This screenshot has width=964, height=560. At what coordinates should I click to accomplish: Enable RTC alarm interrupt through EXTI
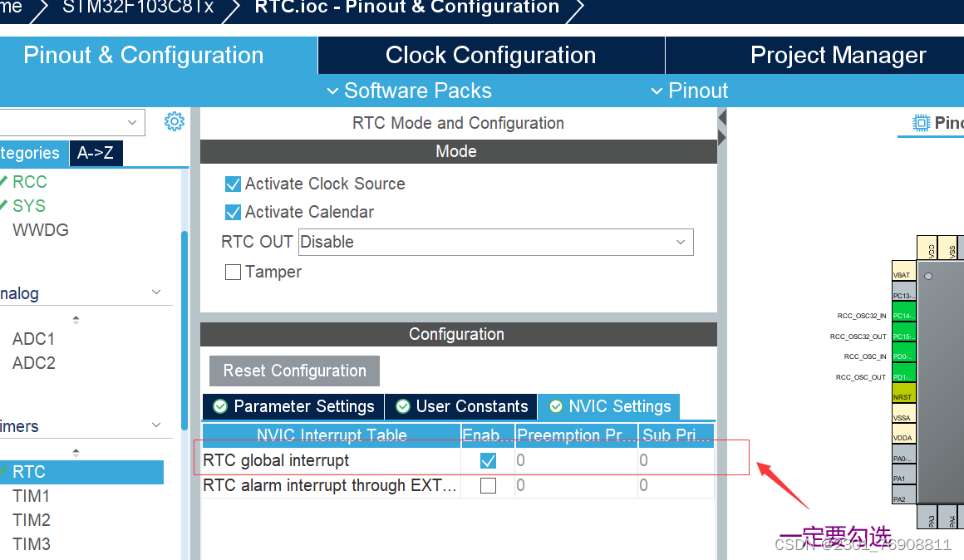(x=487, y=485)
